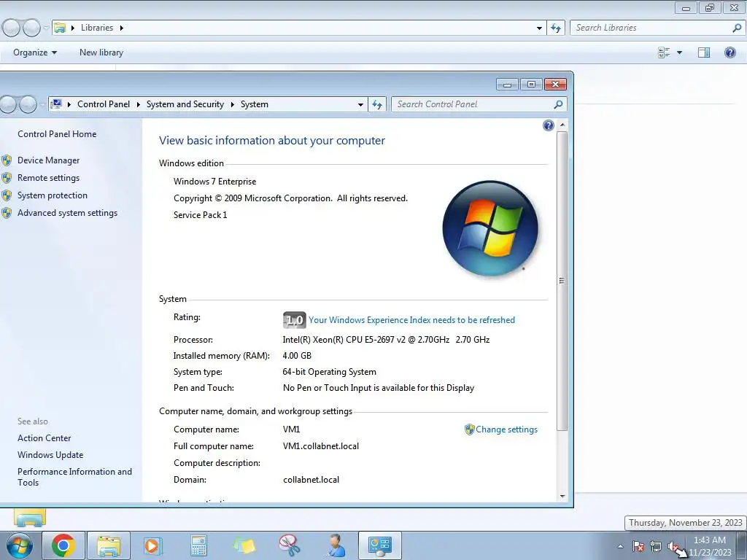Open Calculator from taskbar
Screen dimensions: 747x560
point(198,545)
